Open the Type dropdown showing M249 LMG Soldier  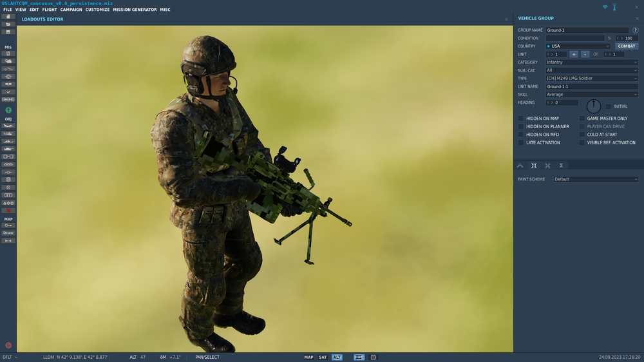click(592, 78)
